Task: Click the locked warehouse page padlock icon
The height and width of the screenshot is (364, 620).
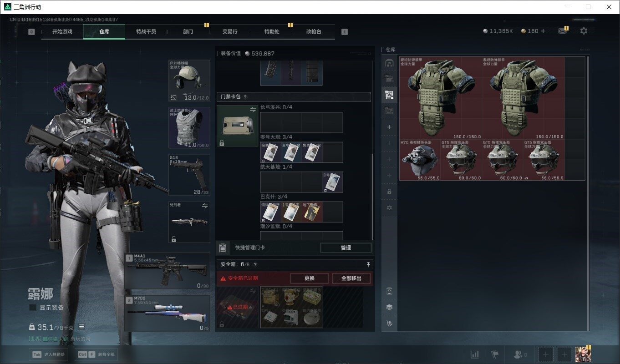Action: pyautogui.click(x=389, y=192)
